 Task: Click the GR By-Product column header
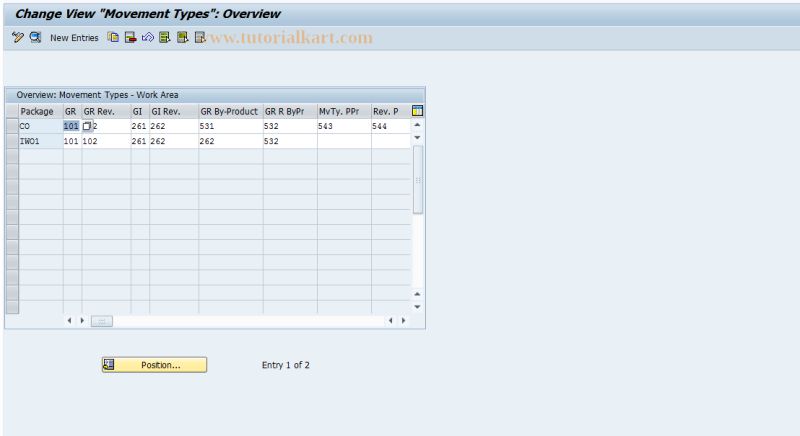(231, 111)
